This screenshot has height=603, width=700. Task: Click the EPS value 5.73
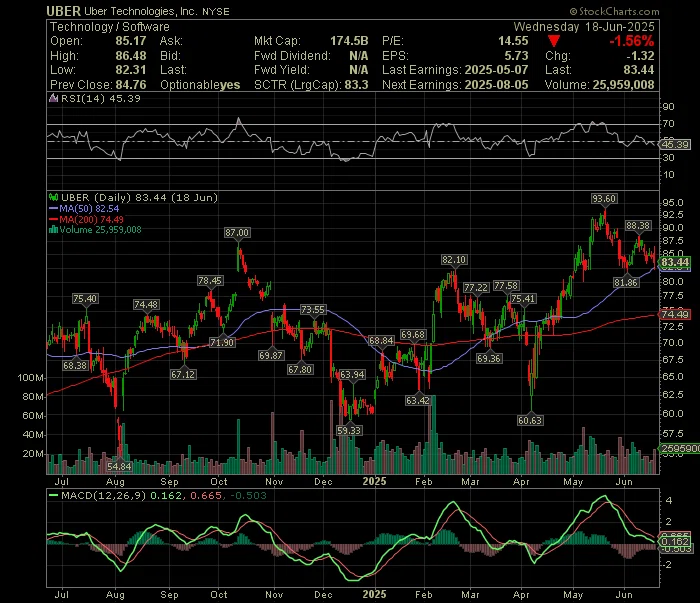516,56
